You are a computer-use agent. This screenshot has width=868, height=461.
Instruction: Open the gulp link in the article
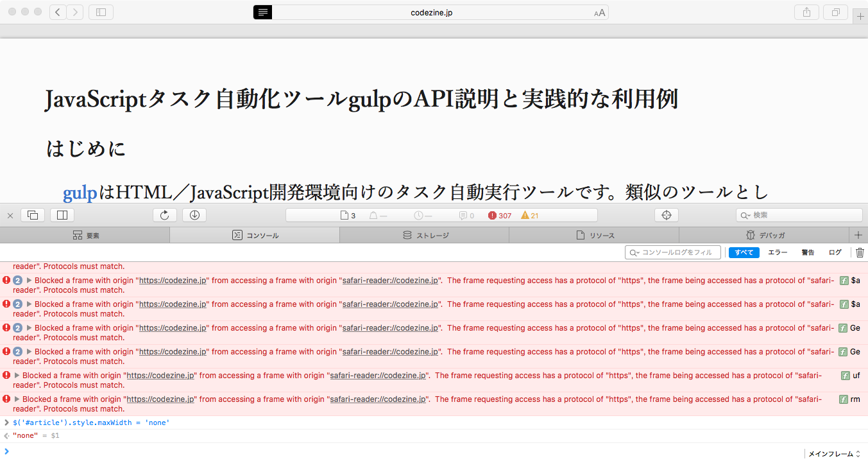click(x=80, y=192)
